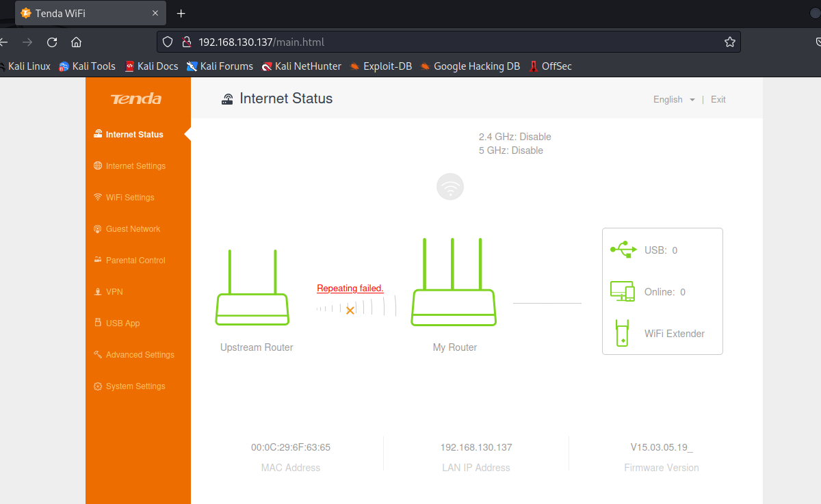Open the Online devices icon
821x504 pixels.
point(623,291)
